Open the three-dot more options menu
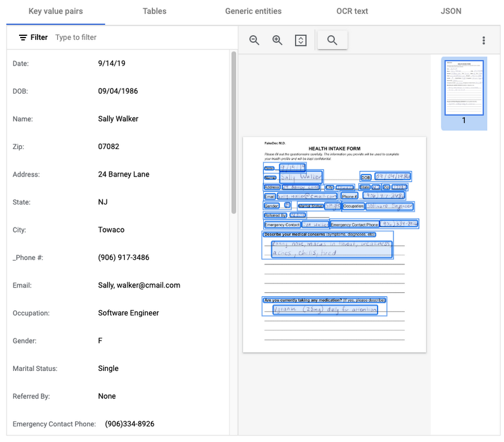The width and height of the screenshot is (504, 442). tap(483, 40)
